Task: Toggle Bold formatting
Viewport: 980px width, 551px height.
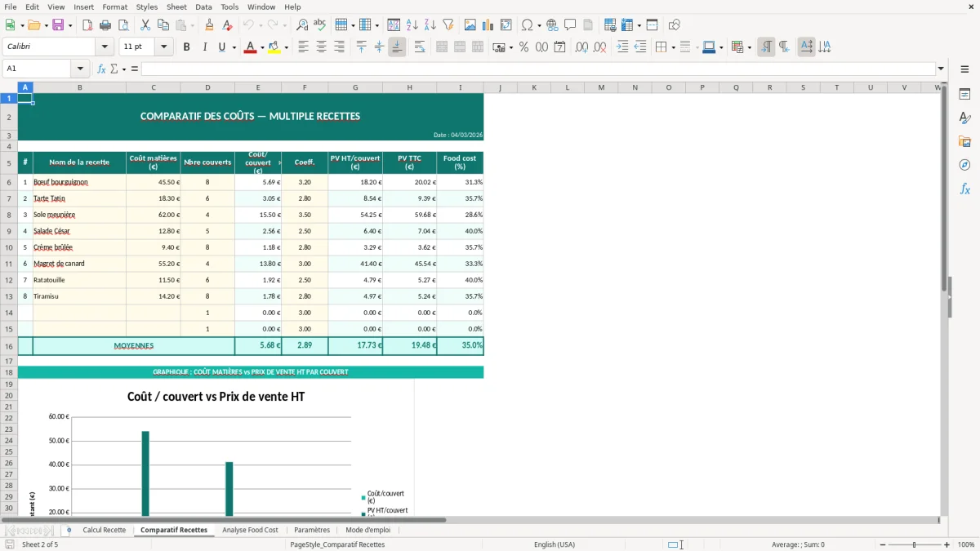Action: [186, 47]
